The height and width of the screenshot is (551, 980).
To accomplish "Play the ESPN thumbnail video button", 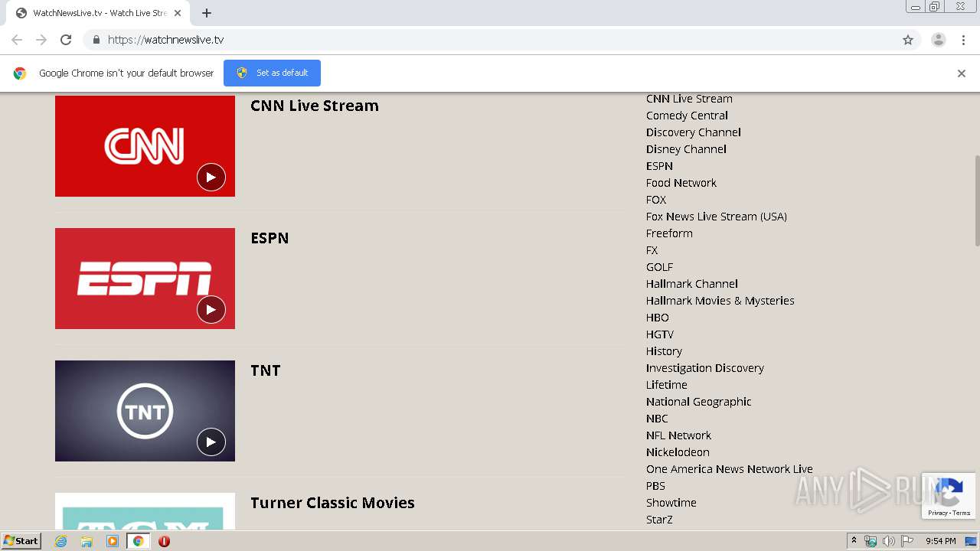I will (211, 309).
